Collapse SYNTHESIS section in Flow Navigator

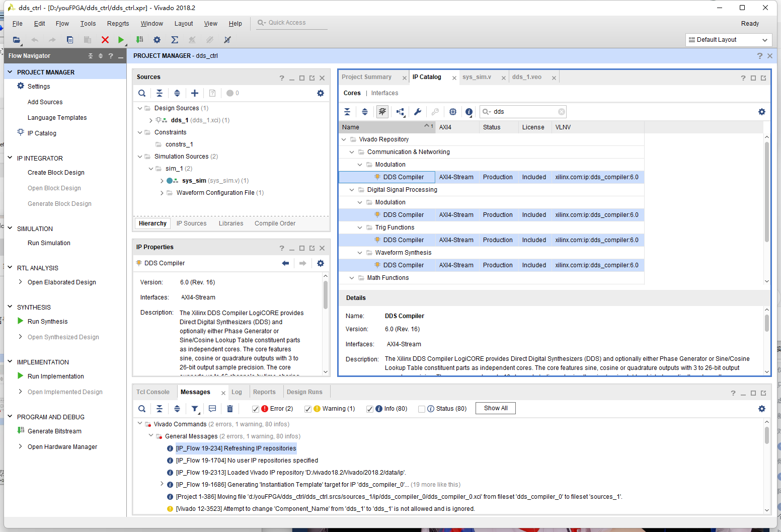tap(10, 307)
